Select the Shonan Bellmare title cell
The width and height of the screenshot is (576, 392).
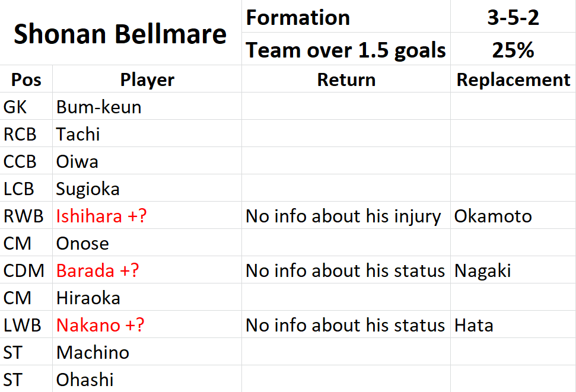tap(120, 33)
